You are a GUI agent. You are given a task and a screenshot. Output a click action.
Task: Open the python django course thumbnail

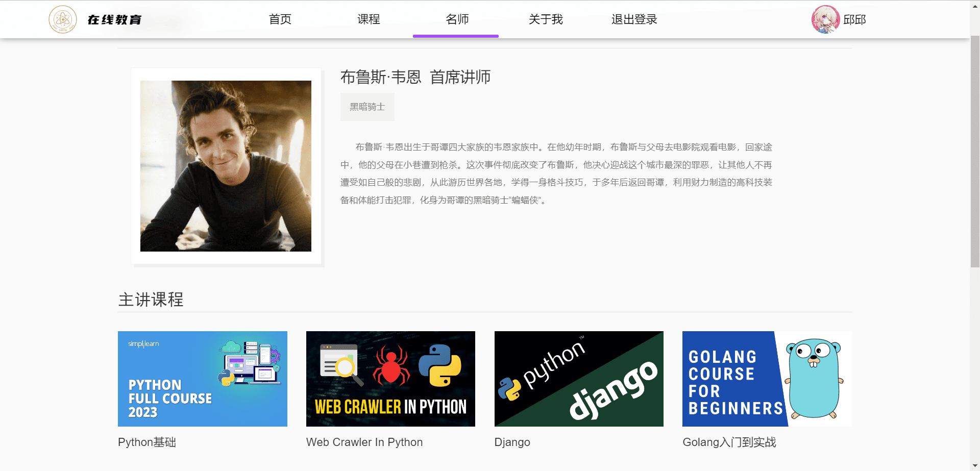coord(579,379)
